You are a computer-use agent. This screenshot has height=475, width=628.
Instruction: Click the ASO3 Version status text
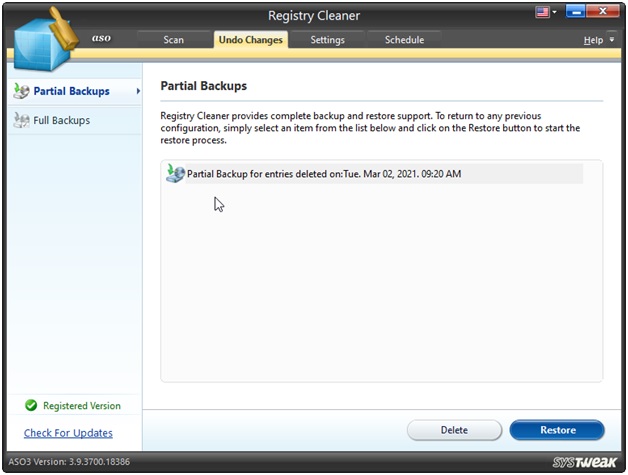[69, 462]
